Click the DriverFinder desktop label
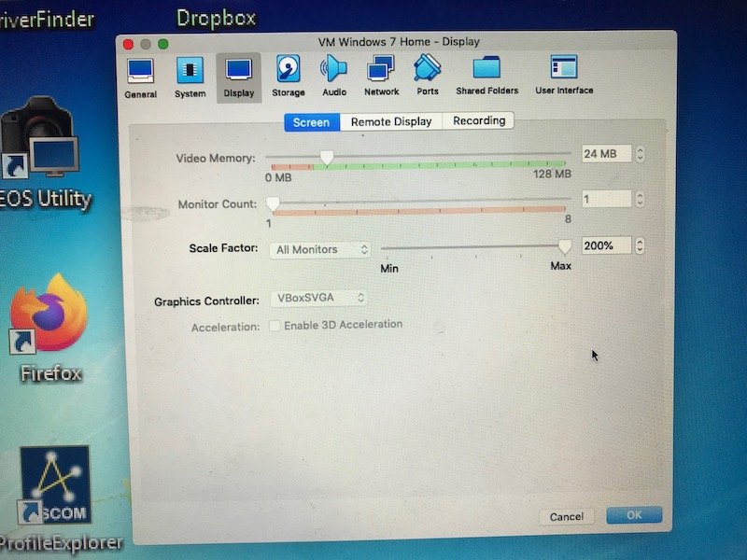 pyautogui.click(x=47, y=20)
